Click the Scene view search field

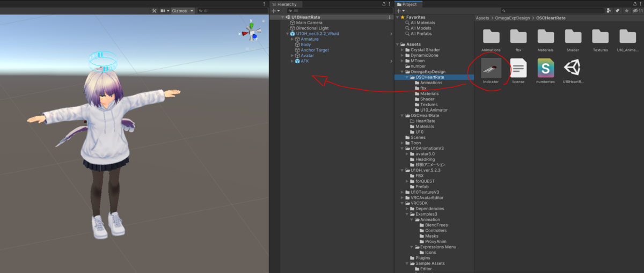pyautogui.click(x=232, y=11)
